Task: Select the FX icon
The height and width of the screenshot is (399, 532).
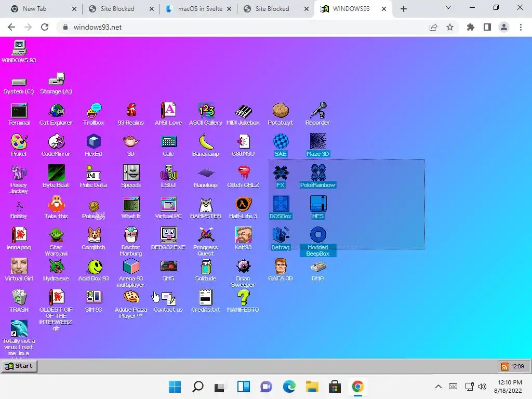Action: coord(281,177)
